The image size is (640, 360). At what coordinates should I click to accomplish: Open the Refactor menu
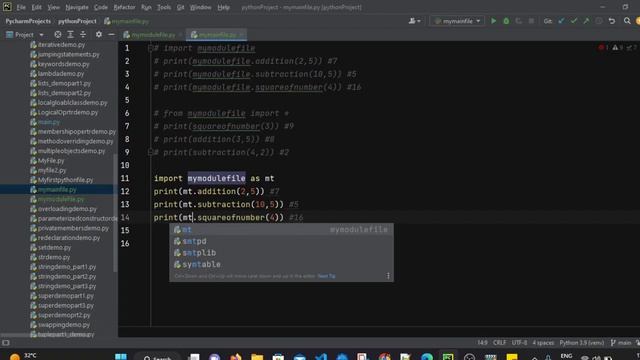(124, 7)
